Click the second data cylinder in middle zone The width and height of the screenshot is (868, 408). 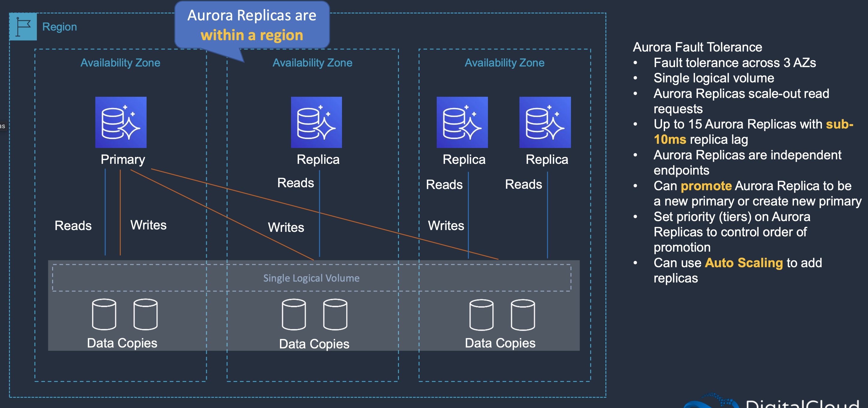tap(335, 314)
